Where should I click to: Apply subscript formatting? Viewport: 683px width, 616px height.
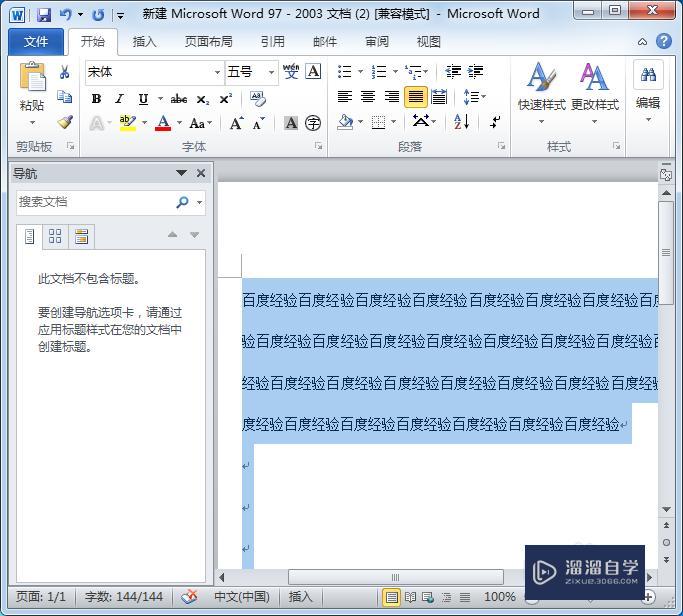point(203,100)
